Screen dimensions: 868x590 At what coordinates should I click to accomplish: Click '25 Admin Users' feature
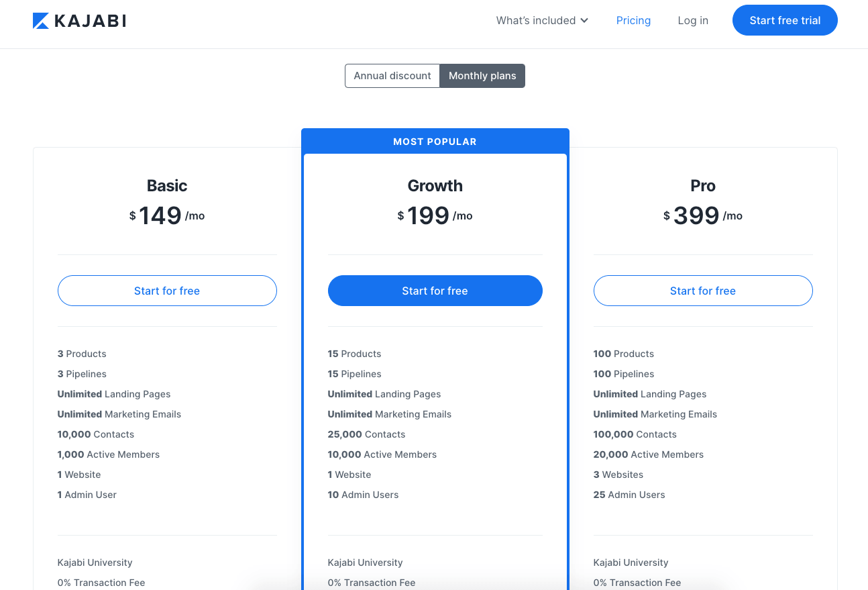click(x=629, y=495)
